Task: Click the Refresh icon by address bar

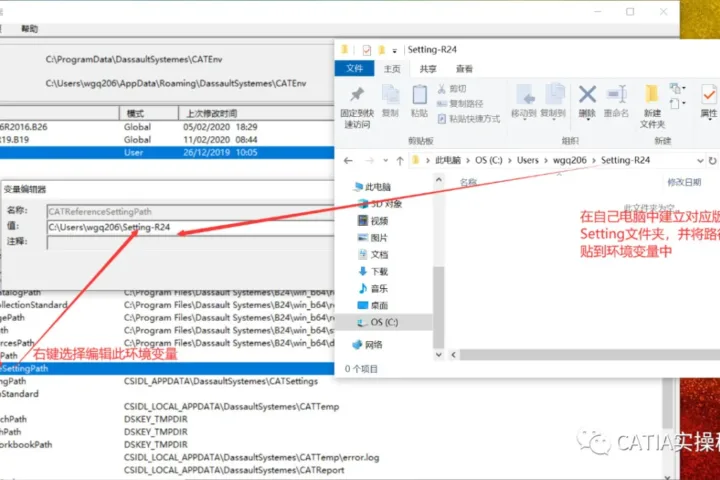Action: [712, 161]
